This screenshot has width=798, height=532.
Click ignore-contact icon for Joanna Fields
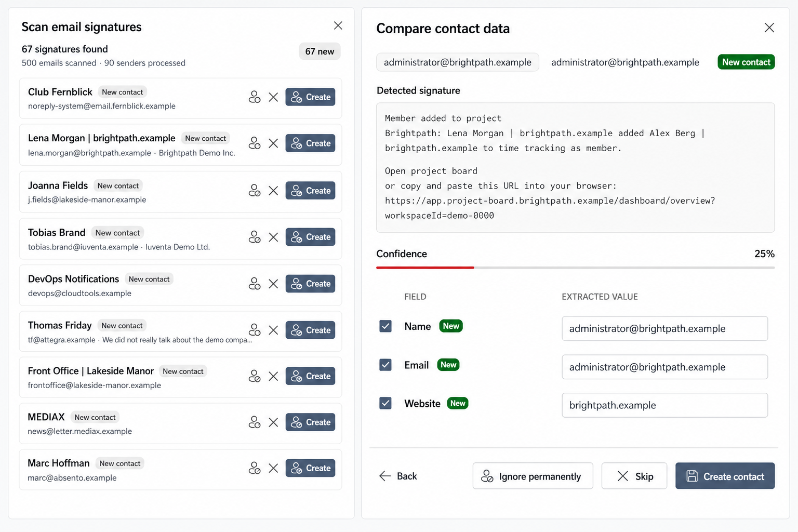click(x=255, y=191)
